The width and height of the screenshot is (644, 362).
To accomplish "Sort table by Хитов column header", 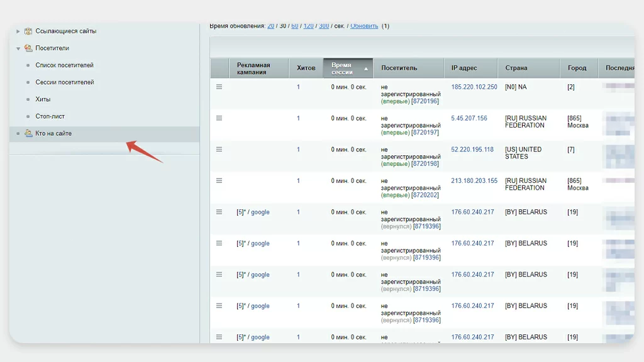I will point(306,68).
